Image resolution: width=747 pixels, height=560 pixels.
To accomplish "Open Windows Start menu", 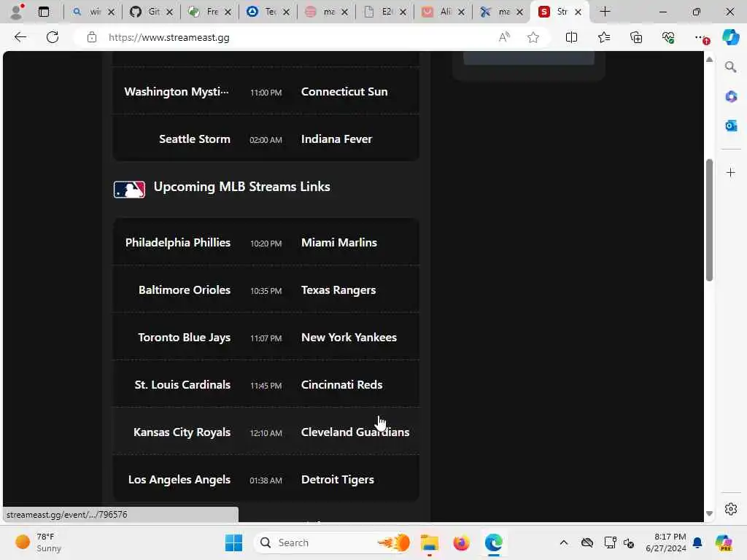I will [233, 542].
